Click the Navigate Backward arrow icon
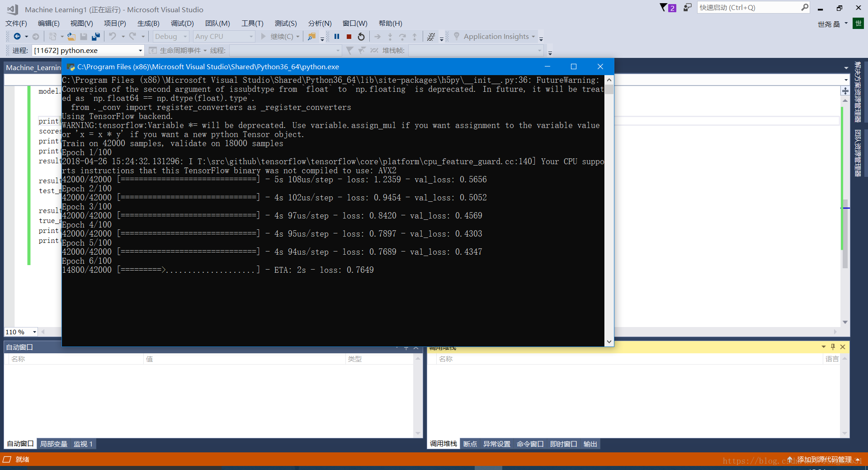This screenshot has height=470, width=868. (17, 37)
